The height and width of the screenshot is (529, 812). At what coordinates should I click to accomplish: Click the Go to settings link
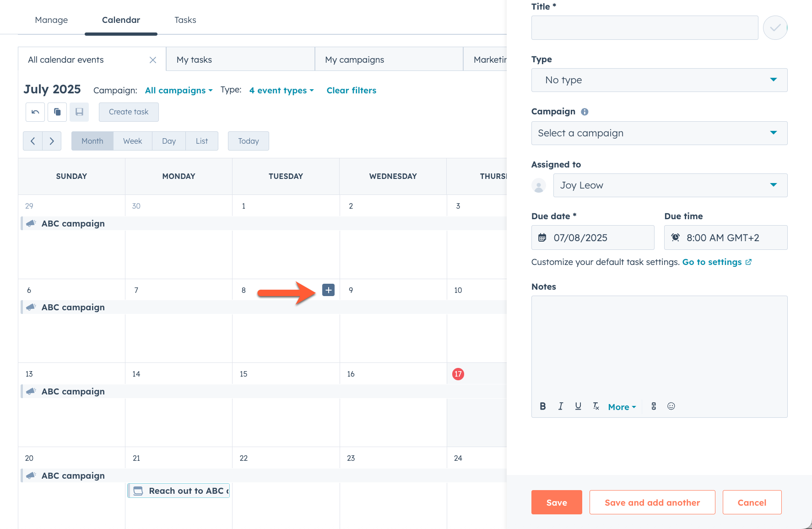click(x=712, y=262)
